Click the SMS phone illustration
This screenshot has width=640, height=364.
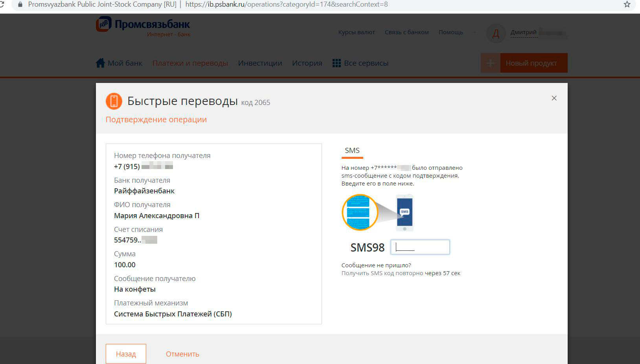click(x=378, y=212)
